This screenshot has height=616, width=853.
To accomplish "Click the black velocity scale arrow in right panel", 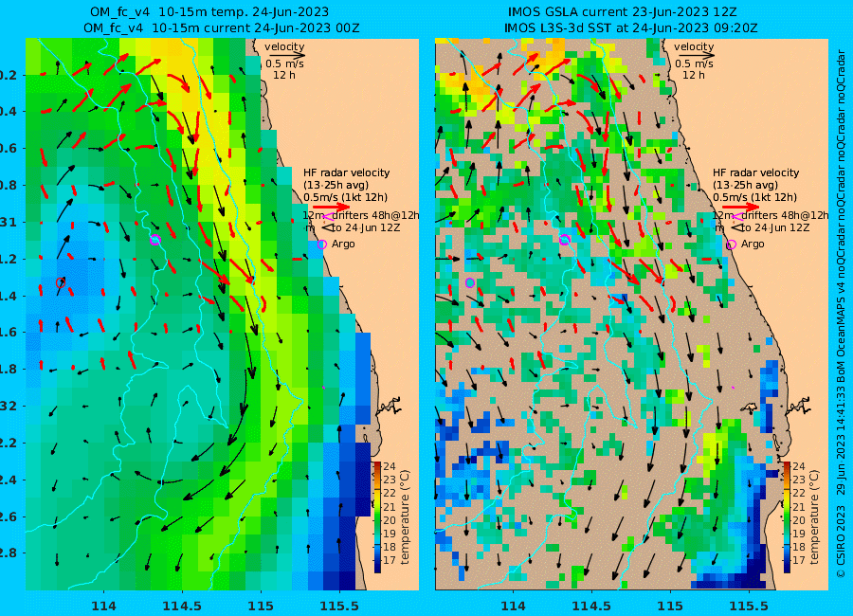I will pyautogui.click(x=695, y=55).
